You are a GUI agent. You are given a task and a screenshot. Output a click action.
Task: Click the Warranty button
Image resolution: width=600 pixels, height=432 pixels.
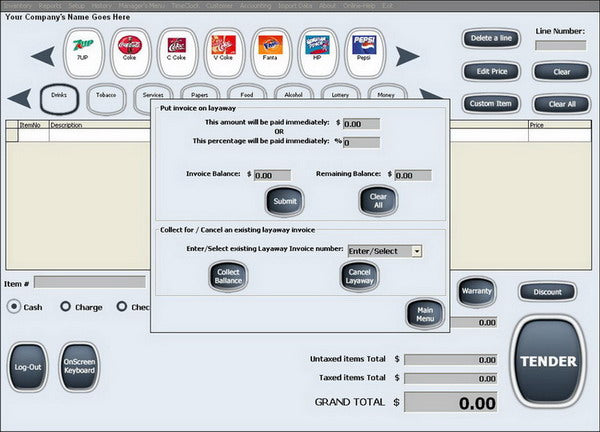476,291
